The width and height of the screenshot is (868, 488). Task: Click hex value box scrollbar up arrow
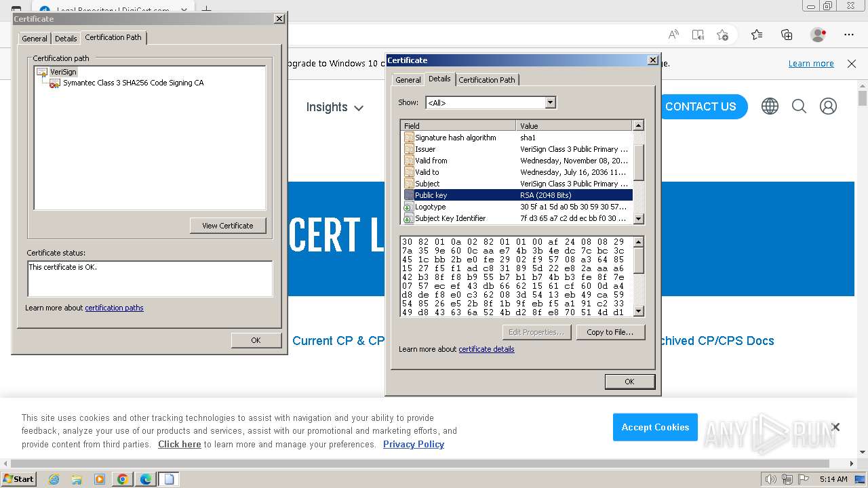[x=638, y=242]
